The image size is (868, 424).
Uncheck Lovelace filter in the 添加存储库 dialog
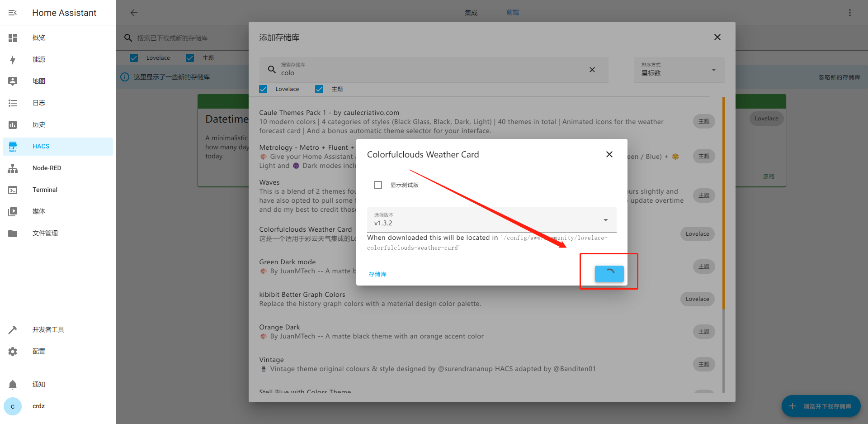[x=263, y=89]
